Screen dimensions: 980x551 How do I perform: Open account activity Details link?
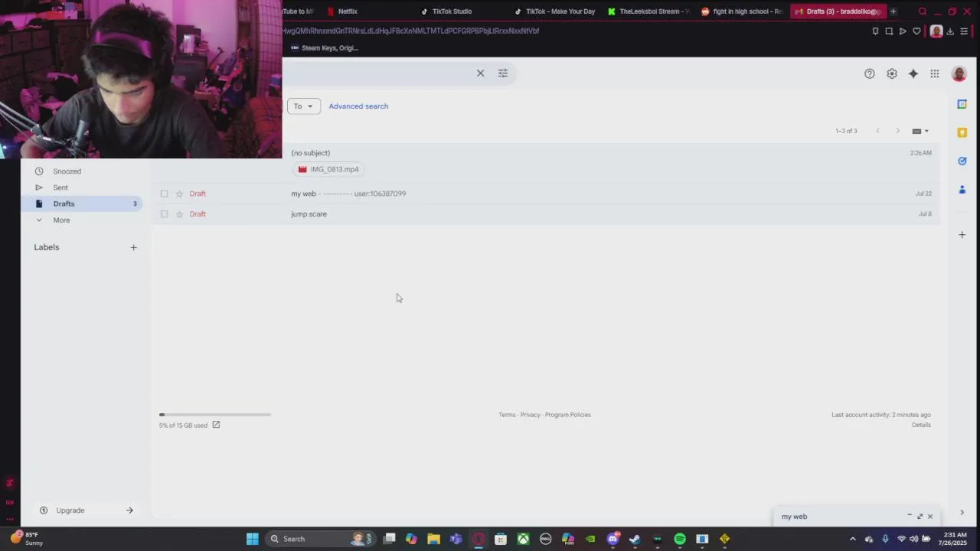click(x=921, y=425)
